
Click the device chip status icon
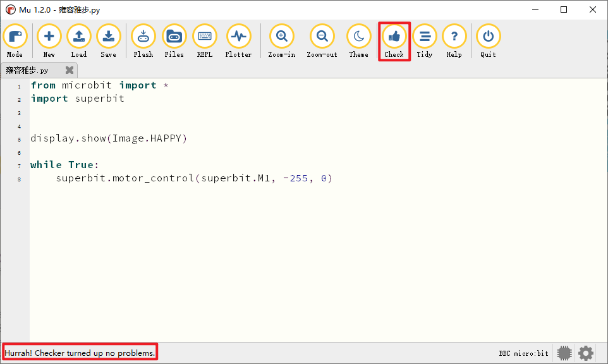564,353
